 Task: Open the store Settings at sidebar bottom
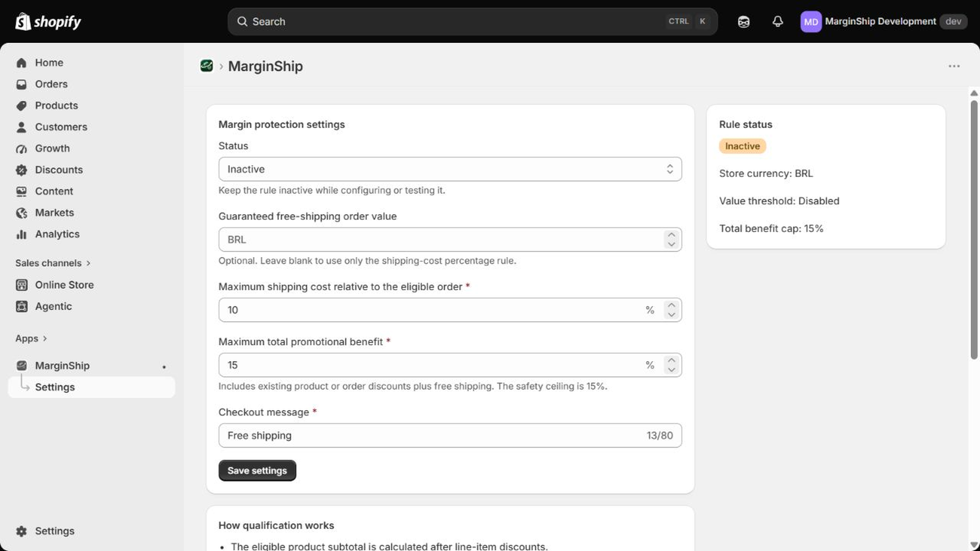pyautogui.click(x=92, y=531)
